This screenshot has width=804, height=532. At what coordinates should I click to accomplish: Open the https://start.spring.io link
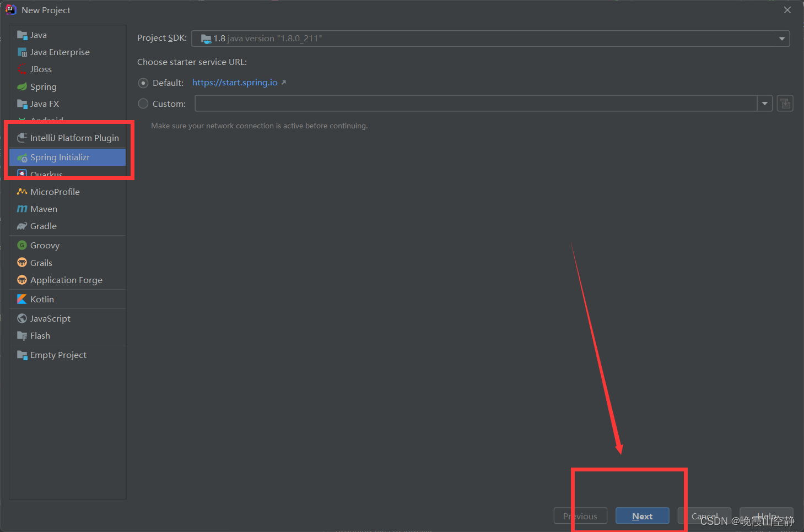[235, 83]
